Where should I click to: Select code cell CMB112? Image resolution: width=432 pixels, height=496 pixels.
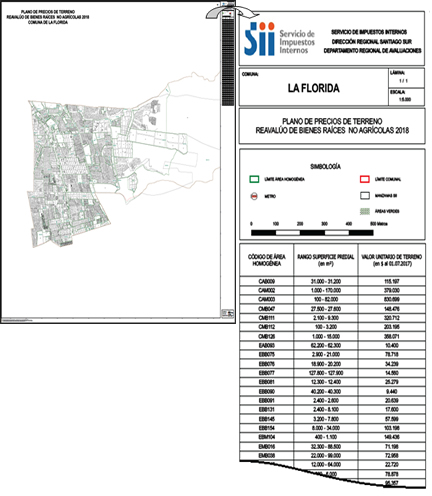(x=267, y=327)
